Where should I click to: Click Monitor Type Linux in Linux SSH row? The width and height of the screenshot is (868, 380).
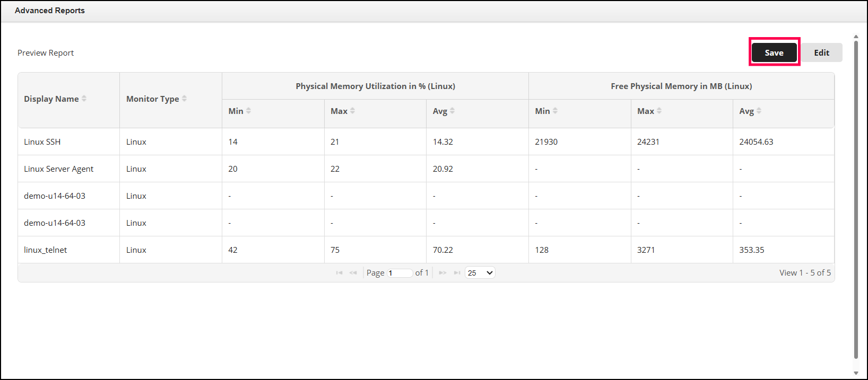[136, 142]
